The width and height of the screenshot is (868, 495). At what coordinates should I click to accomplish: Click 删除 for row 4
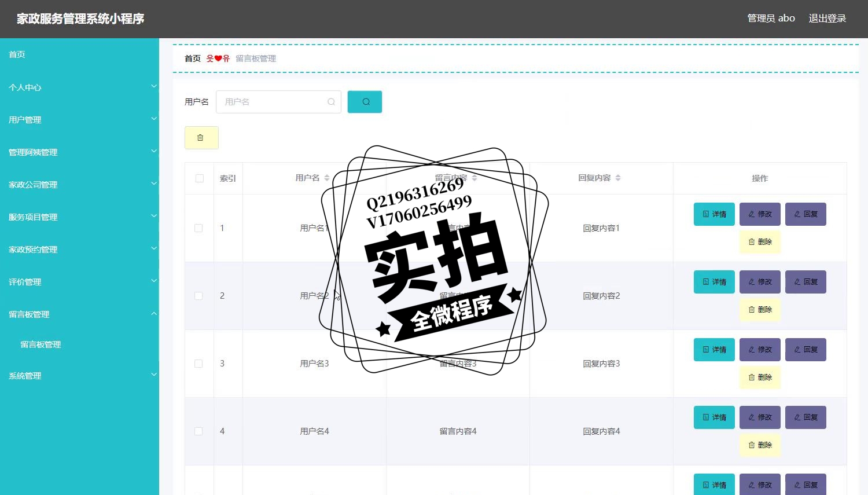pos(760,445)
